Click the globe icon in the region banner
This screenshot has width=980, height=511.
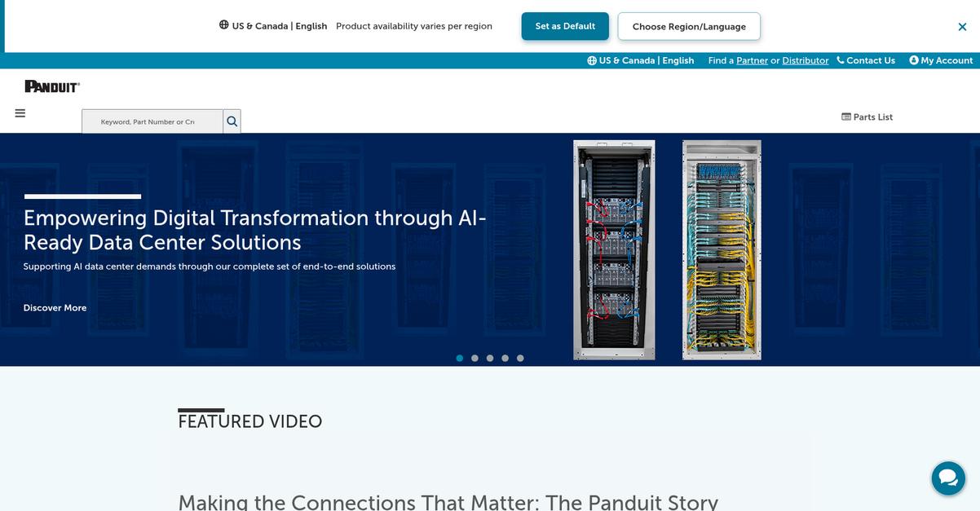coord(224,25)
